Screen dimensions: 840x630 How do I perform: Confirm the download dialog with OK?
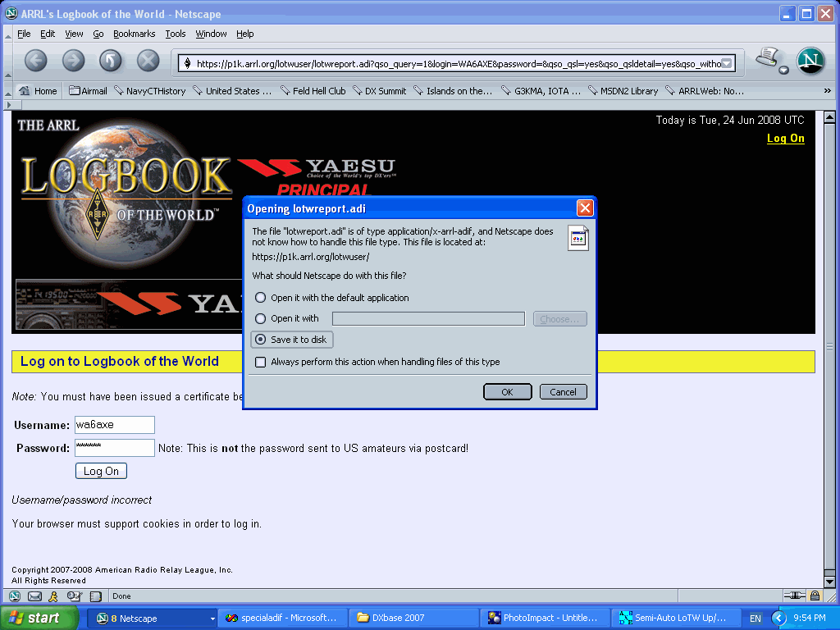507,391
